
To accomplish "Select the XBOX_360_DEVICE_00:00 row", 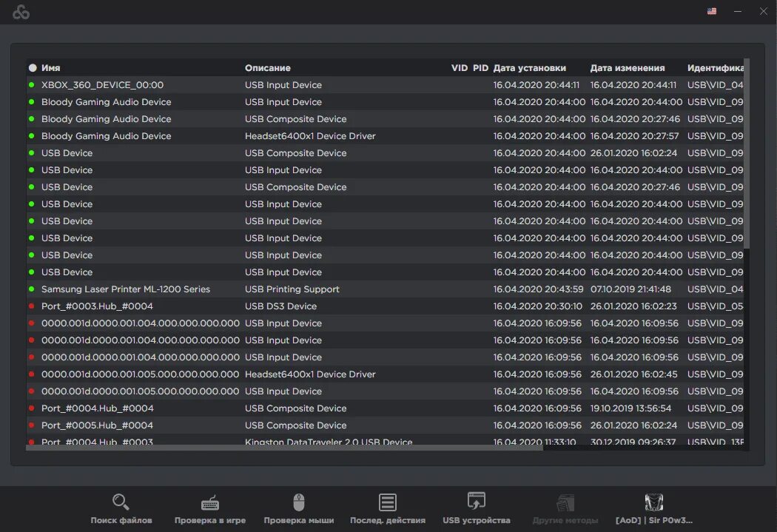I will click(385, 84).
